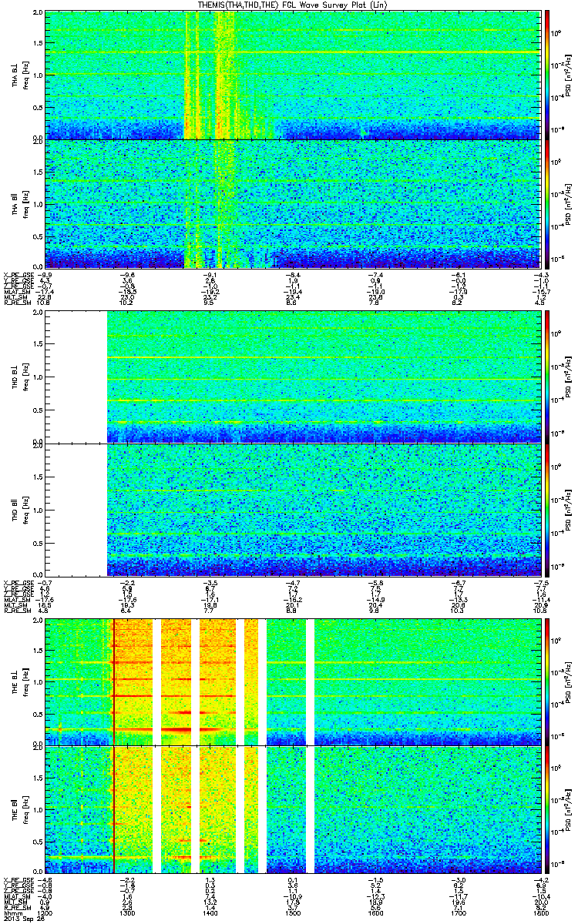Click the PSD color bar beside THA B-perpendicular
This screenshot has width=578, height=924.
tap(547, 75)
